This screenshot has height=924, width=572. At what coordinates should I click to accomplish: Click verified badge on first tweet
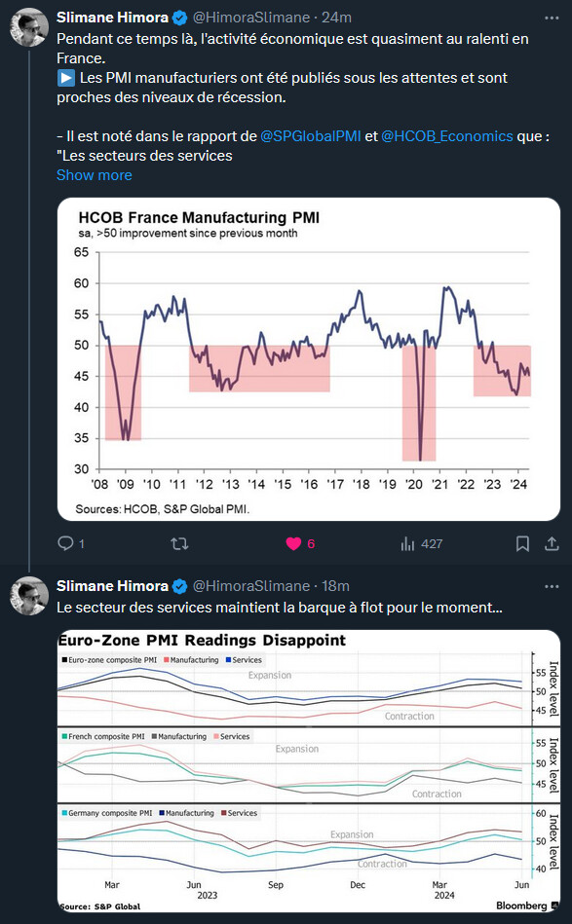pyautogui.click(x=180, y=18)
